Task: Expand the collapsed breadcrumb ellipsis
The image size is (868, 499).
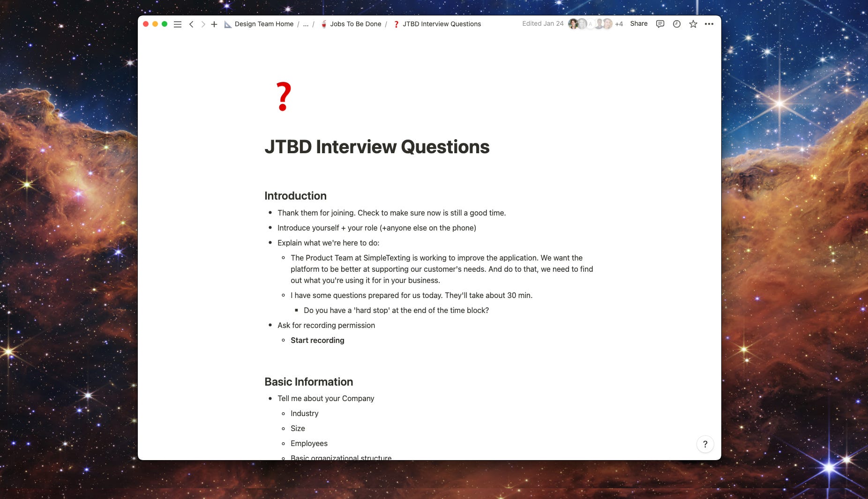Action: pos(306,24)
